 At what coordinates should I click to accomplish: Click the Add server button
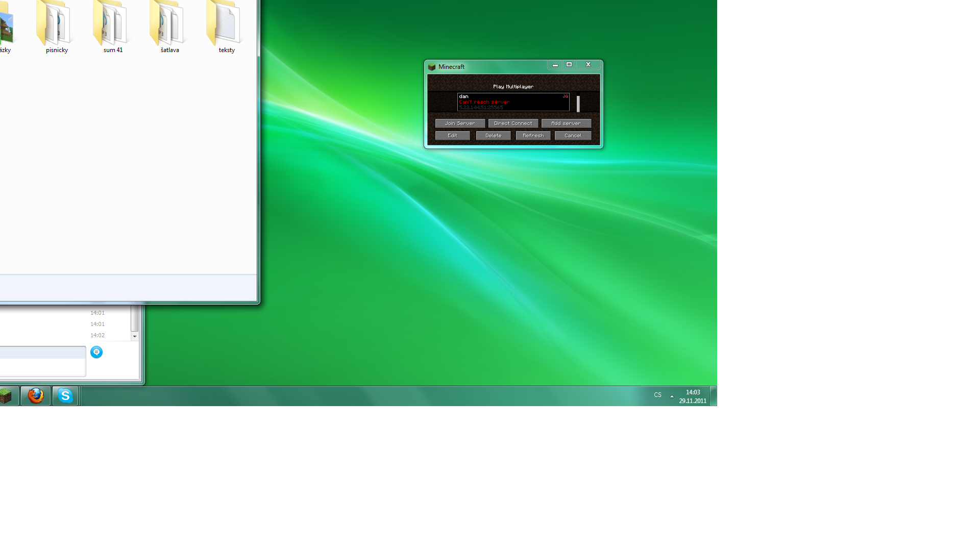click(566, 123)
